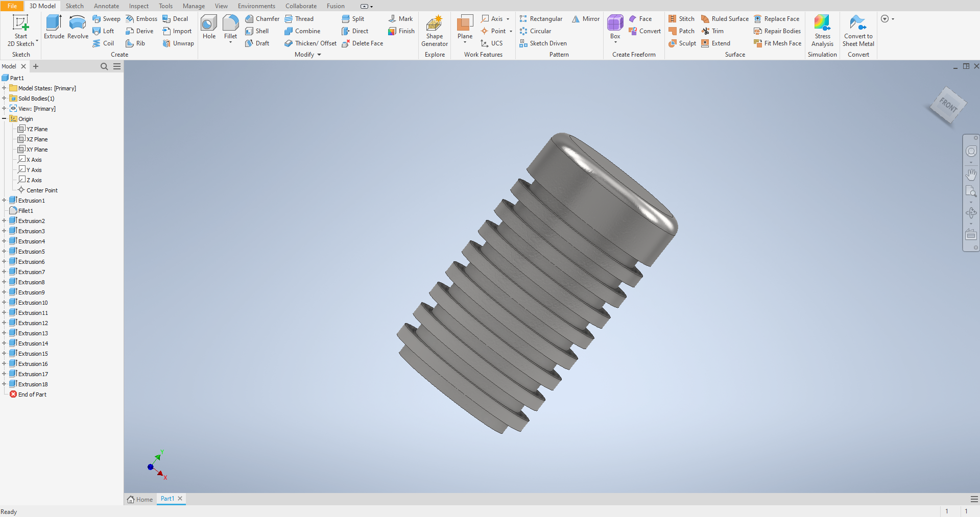Open the Model browser hamburger menu
This screenshot has width=980, height=517.
point(117,66)
